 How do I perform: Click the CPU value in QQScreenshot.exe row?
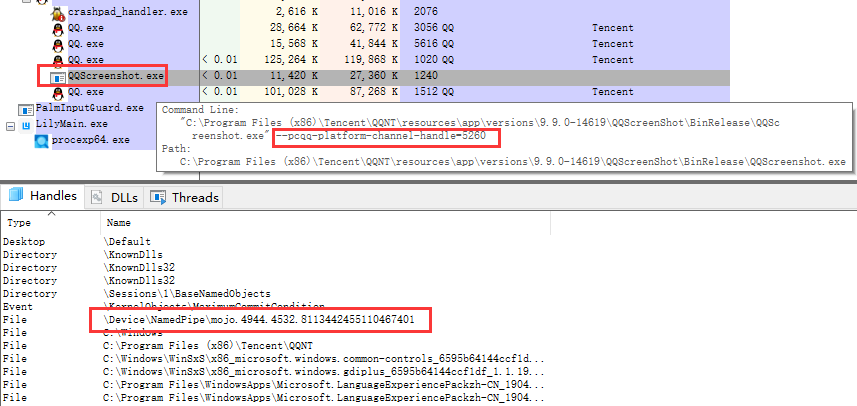point(220,76)
